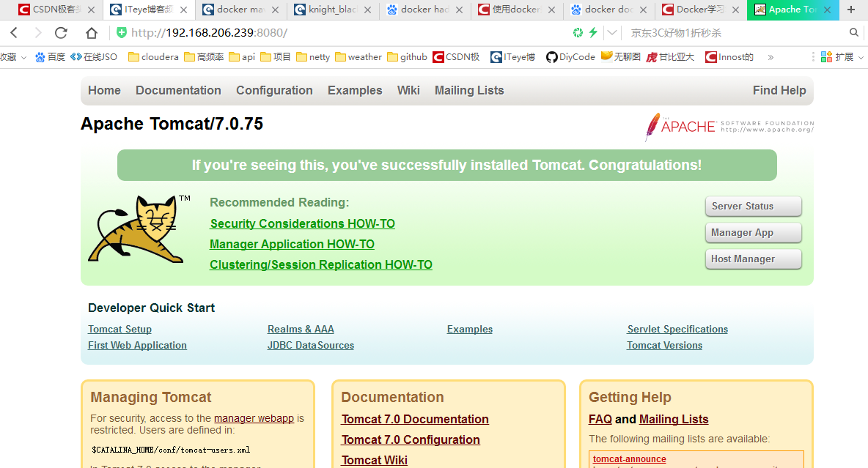Open the Tomcat Versions link

pos(664,345)
